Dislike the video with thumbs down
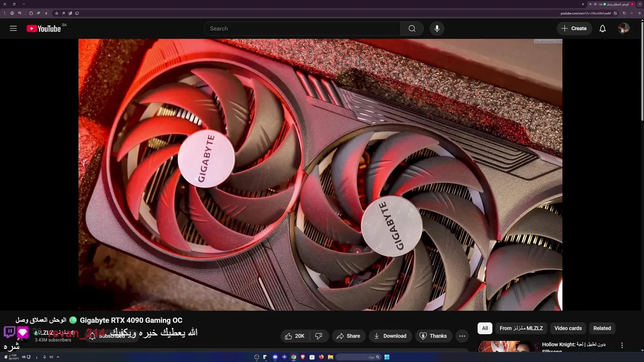Screen dimensions: 644x362 tap(318, 336)
